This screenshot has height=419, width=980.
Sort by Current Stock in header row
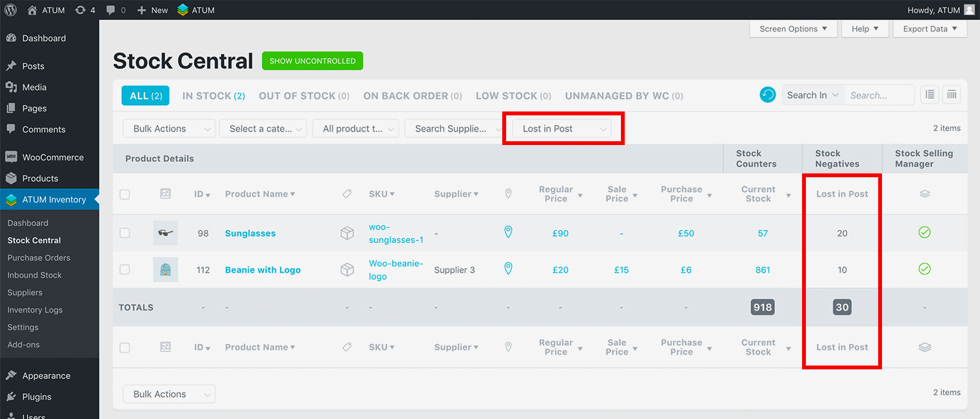(766, 194)
